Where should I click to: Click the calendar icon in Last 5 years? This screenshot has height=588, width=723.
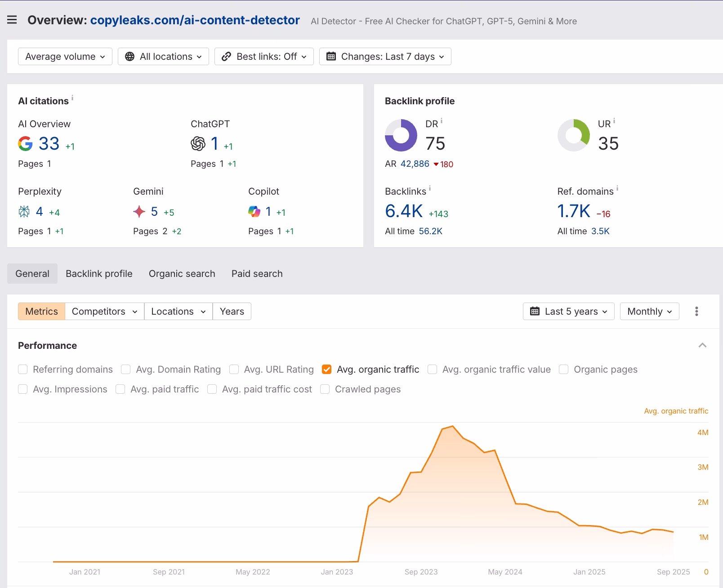[535, 312]
